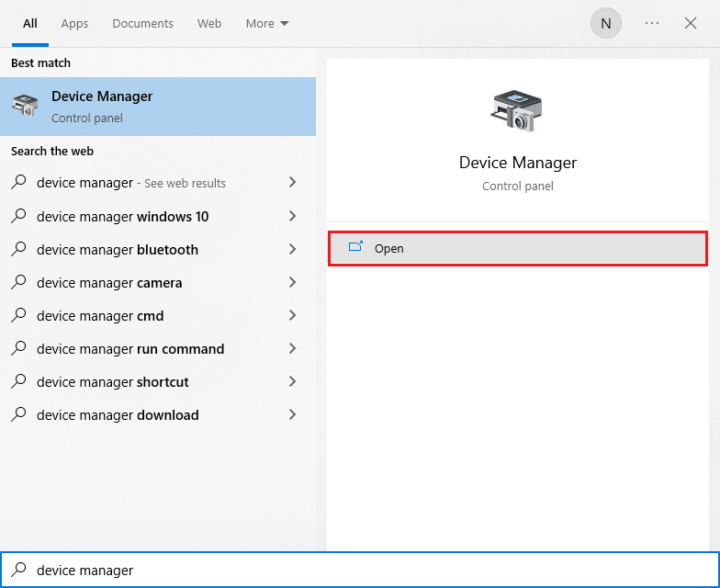Open the three-dot options menu
This screenshot has width=720, height=588.
click(652, 23)
